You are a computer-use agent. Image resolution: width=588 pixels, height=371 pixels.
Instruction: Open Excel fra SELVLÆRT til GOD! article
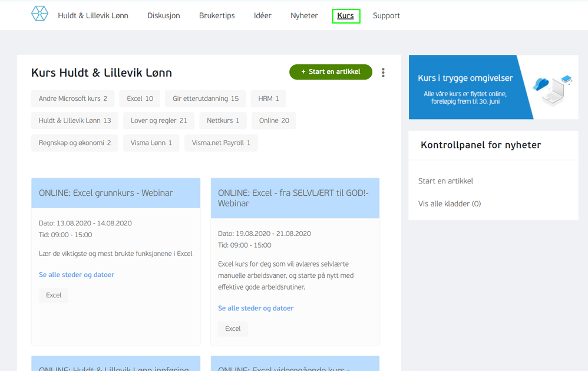point(293,198)
